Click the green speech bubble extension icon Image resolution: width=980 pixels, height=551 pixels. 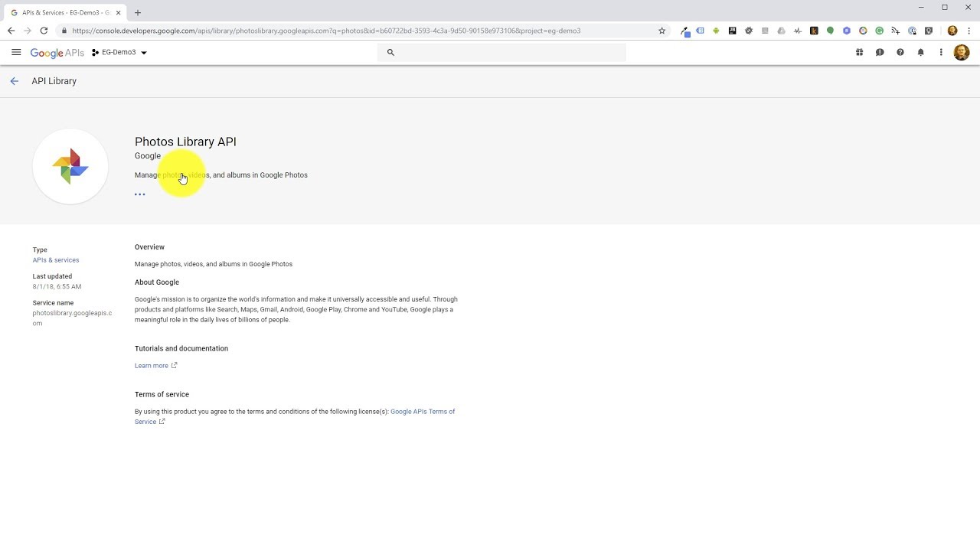point(830,31)
